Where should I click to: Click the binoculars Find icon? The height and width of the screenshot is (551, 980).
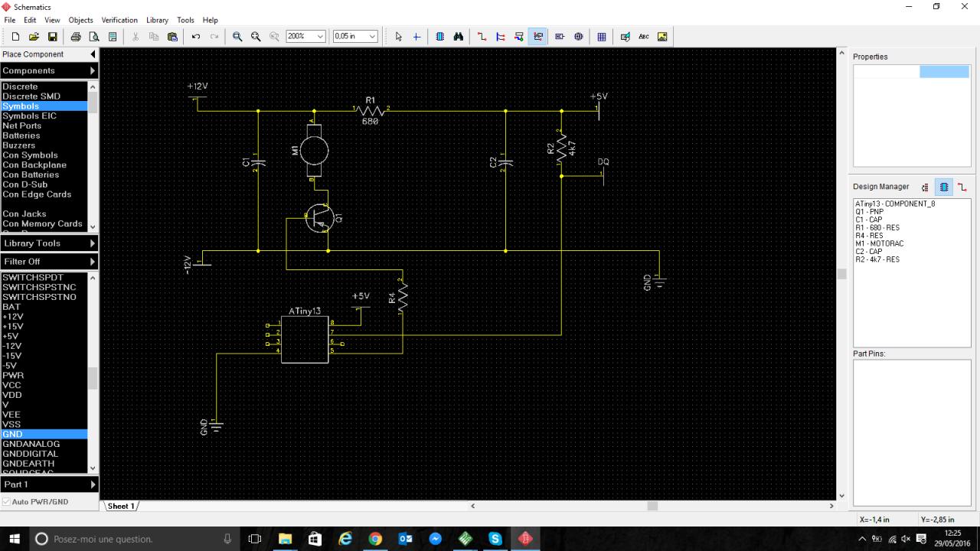458,37
